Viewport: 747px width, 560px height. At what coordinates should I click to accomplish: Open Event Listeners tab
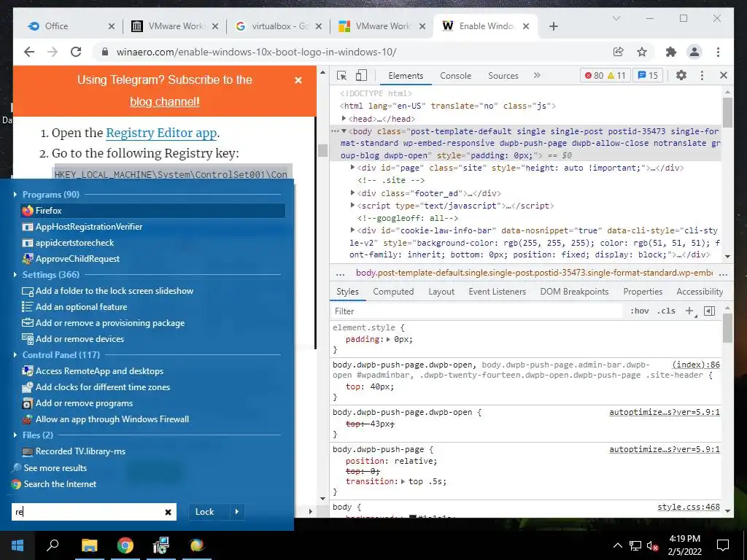tap(497, 292)
